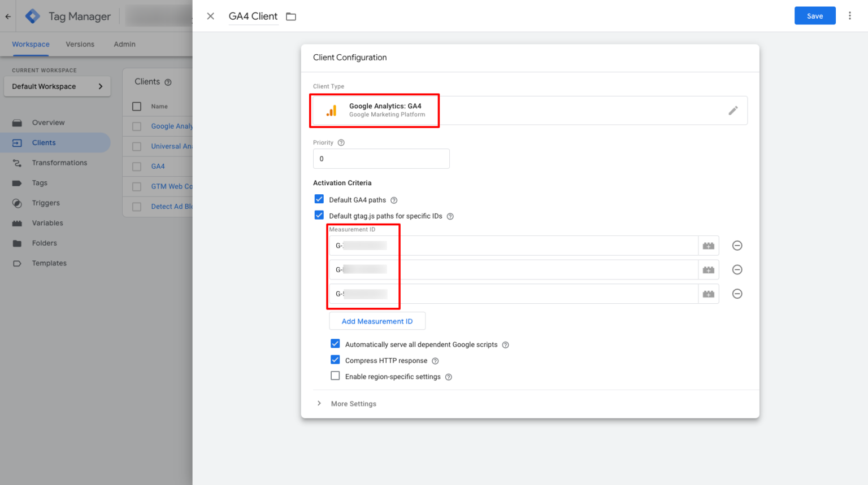This screenshot has height=485, width=868.
Task: Disable Compress HTTP response
Action: pos(335,360)
